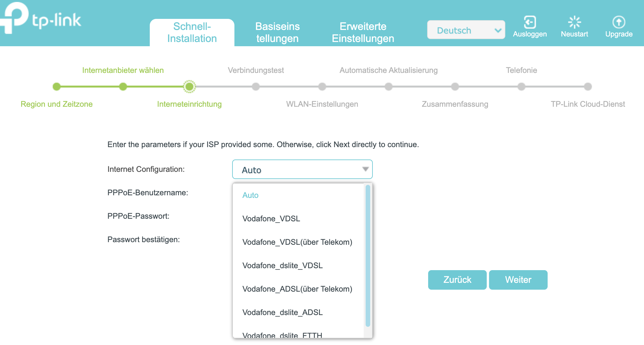
Task: Switch to the Schnell-Installation tab
Action: tap(192, 32)
